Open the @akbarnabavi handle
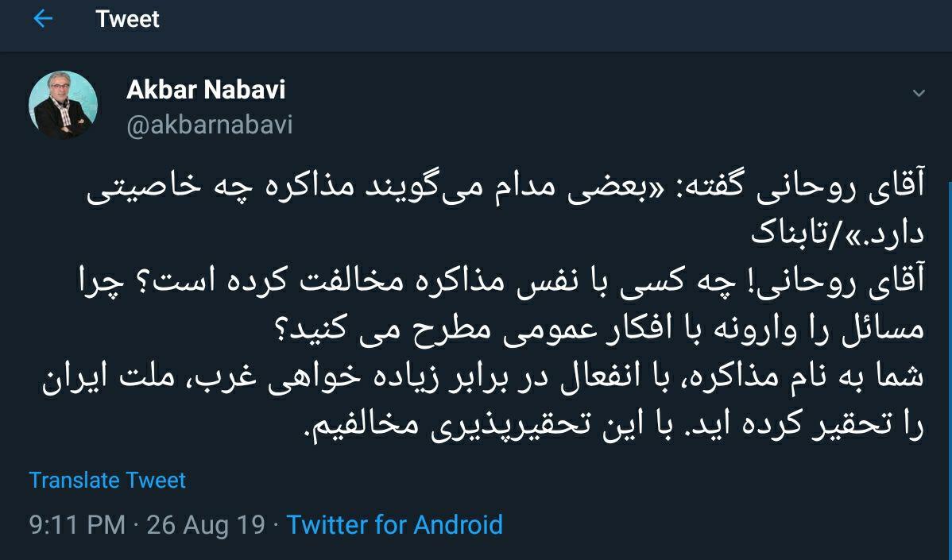952x560 pixels. pos(210,125)
